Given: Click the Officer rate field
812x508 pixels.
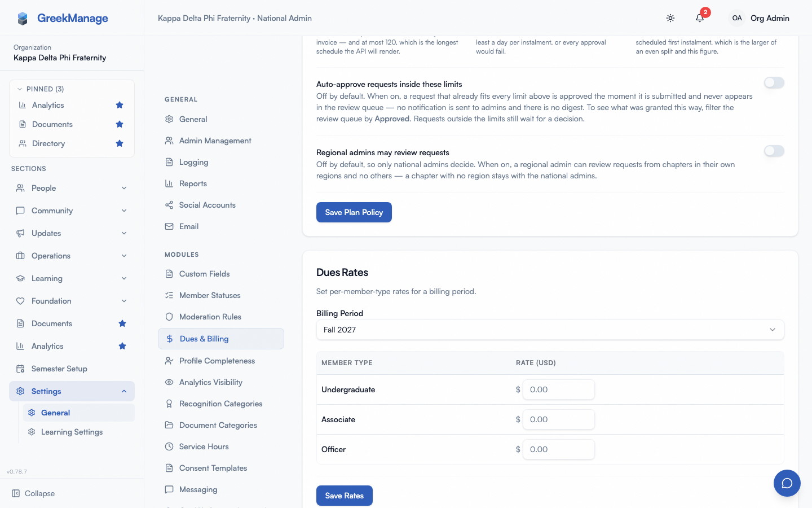Looking at the screenshot, I should tap(559, 449).
